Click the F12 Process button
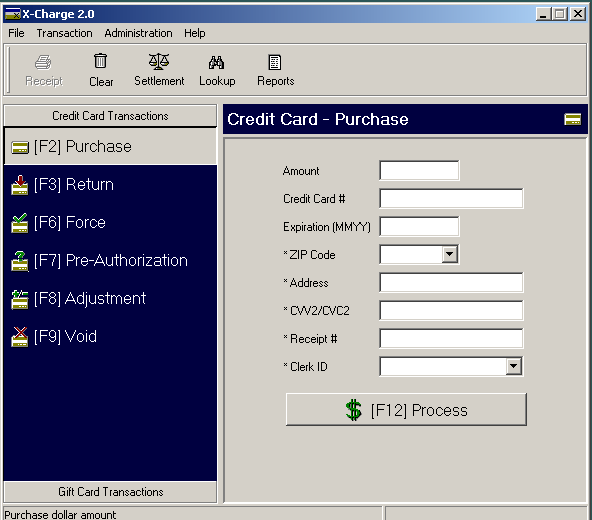 point(406,409)
